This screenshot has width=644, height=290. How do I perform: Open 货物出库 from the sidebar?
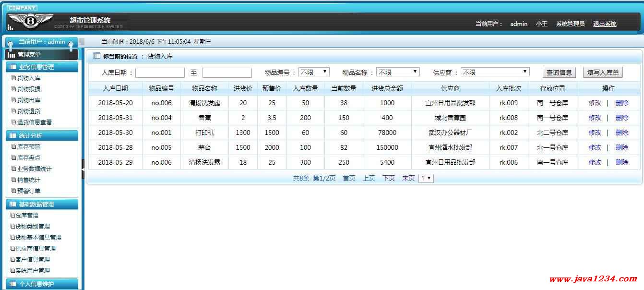pos(29,100)
